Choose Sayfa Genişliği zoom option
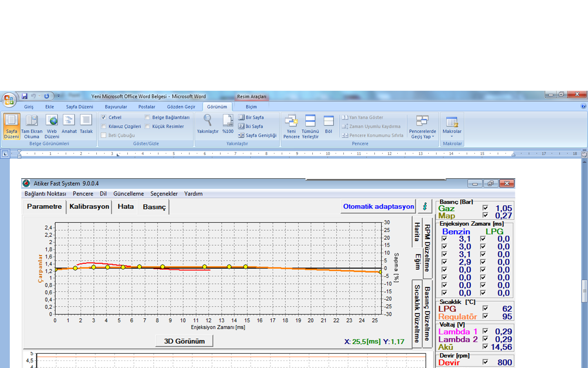 tap(257, 135)
